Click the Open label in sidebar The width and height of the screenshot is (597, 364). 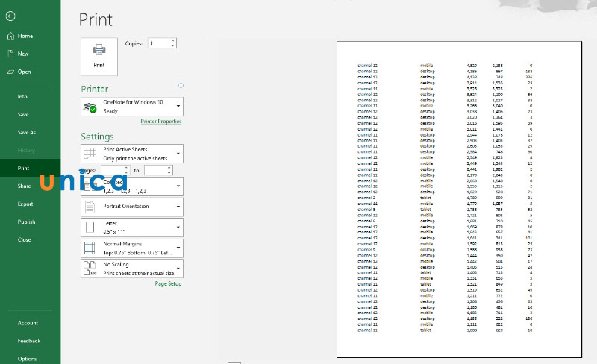click(25, 72)
